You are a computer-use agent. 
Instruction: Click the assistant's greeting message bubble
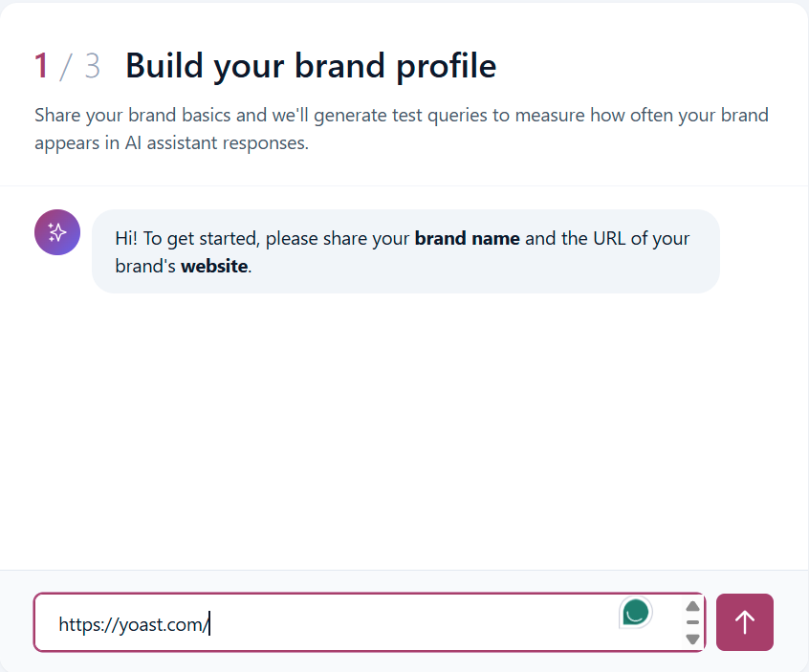(x=405, y=251)
